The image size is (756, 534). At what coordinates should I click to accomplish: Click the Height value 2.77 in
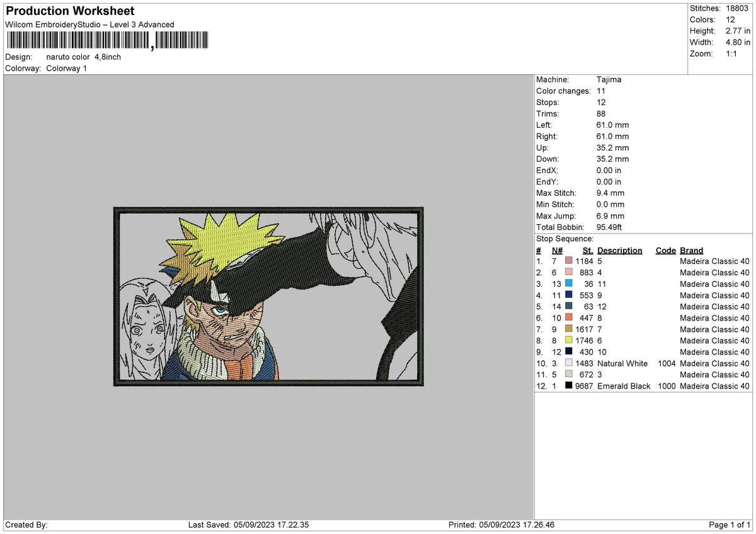738,31
